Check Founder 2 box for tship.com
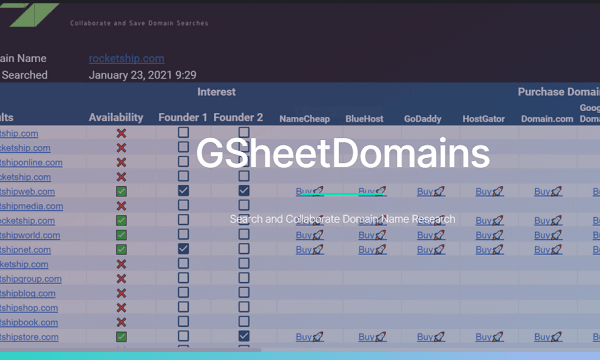Image resolution: width=600 pixels, height=360 pixels. (x=244, y=132)
